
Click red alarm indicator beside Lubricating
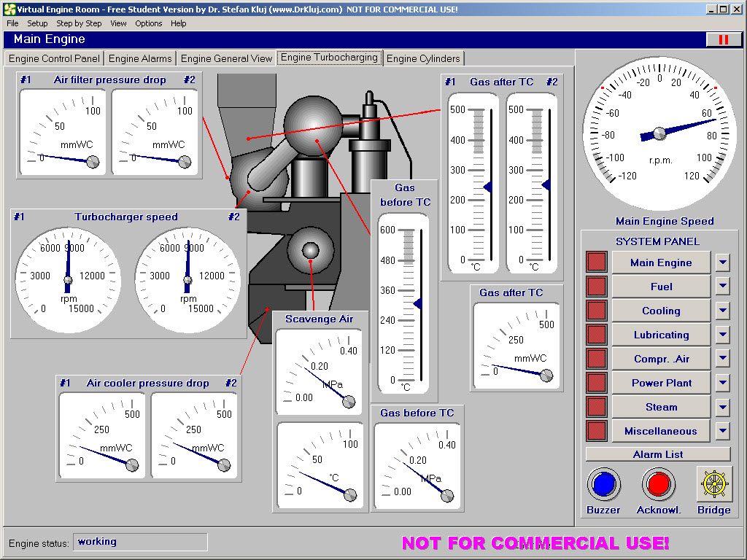(597, 335)
